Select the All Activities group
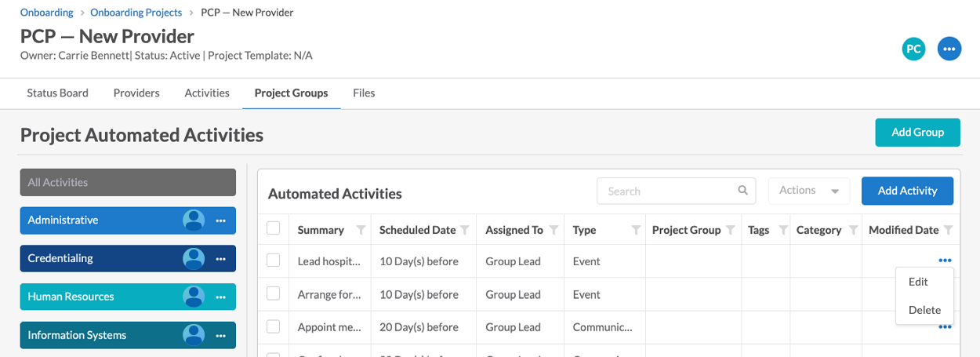This screenshot has width=980, height=357. point(128,182)
